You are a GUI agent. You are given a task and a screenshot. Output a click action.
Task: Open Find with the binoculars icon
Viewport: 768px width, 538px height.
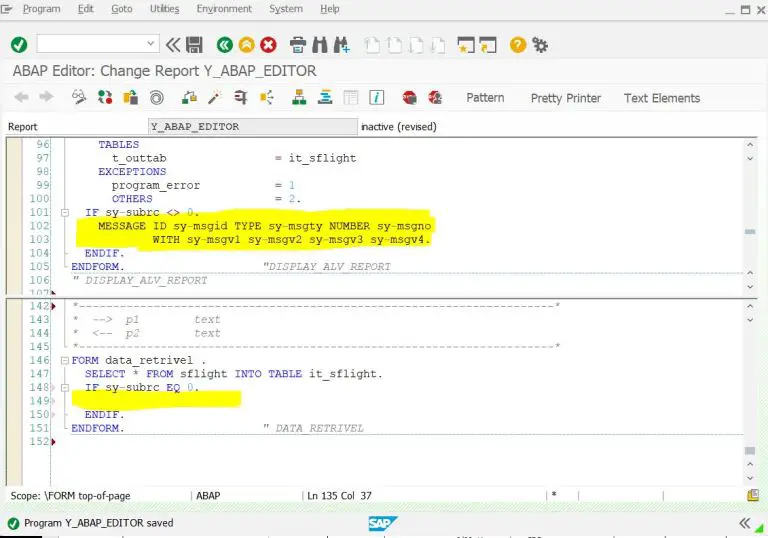coord(320,45)
